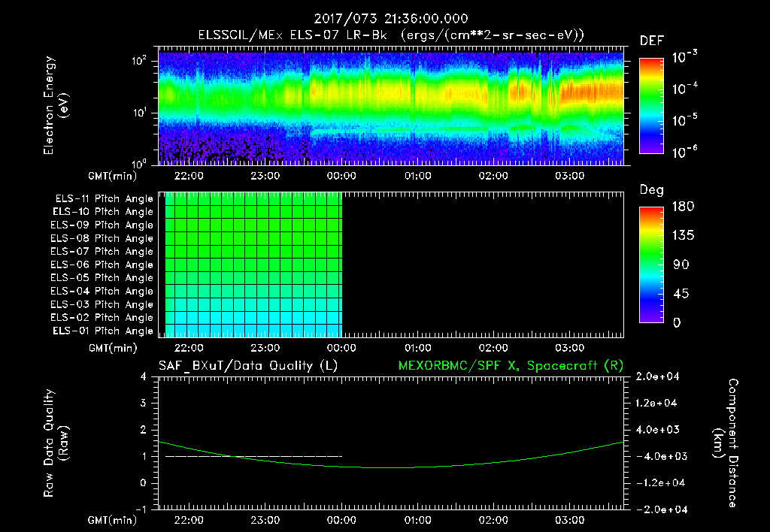
Task: Click the 10^2 tick label on energy axis
Action: (139, 62)
